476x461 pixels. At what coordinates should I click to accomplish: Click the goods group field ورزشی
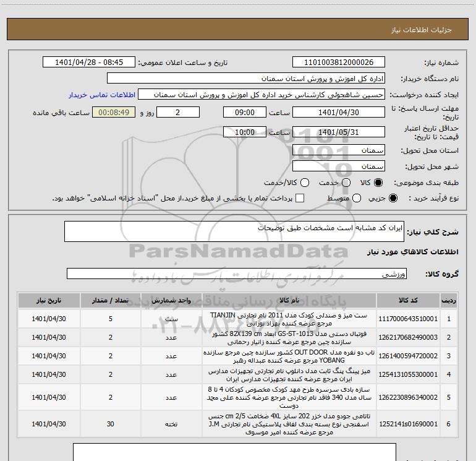237,274
